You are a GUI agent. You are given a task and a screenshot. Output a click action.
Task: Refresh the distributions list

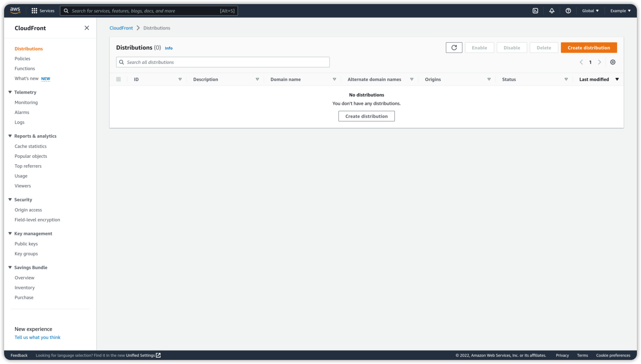pyautogui.click(x=454, y=48)
